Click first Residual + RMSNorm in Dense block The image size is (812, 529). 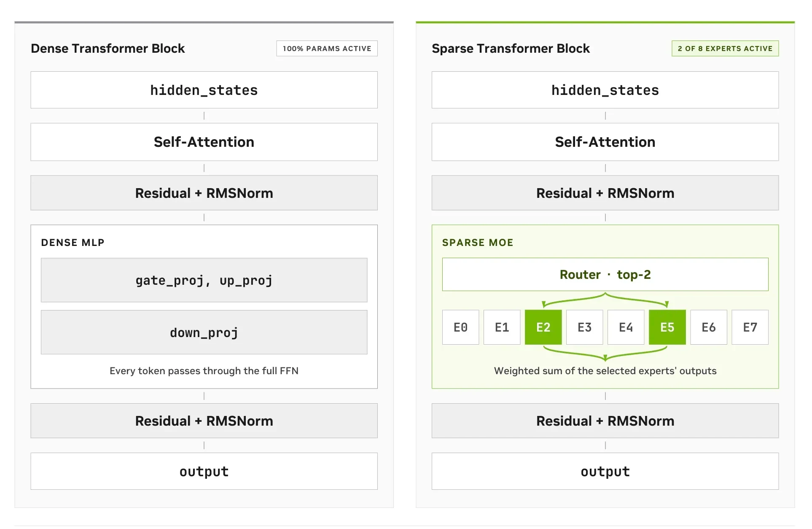point(204,193)
